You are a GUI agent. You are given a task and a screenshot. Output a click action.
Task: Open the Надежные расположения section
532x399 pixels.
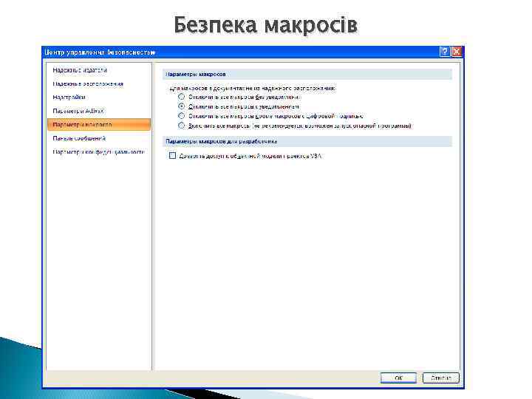click(88, 83)
